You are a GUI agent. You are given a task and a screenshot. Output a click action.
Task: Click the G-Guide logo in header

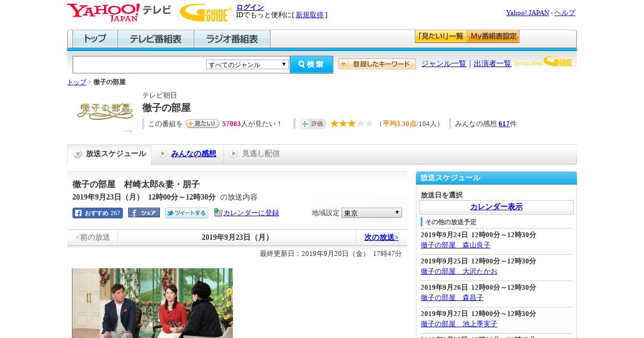pyautogui.click(x=206, y=13)
